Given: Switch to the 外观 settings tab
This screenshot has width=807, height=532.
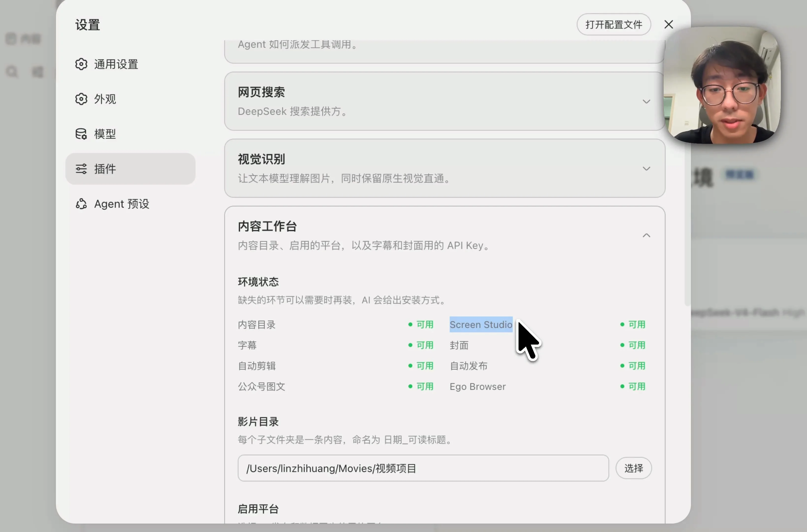Looking at the screenshot, I should [x=130, y=99].
